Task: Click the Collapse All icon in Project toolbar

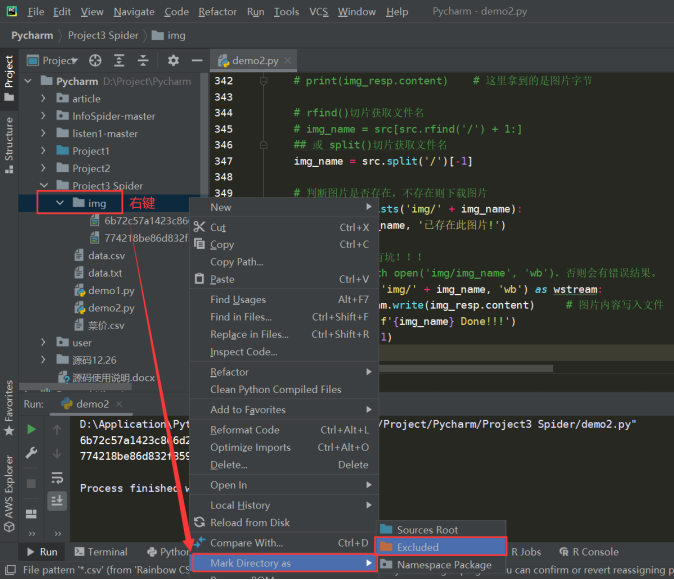Action: point(144,61)
